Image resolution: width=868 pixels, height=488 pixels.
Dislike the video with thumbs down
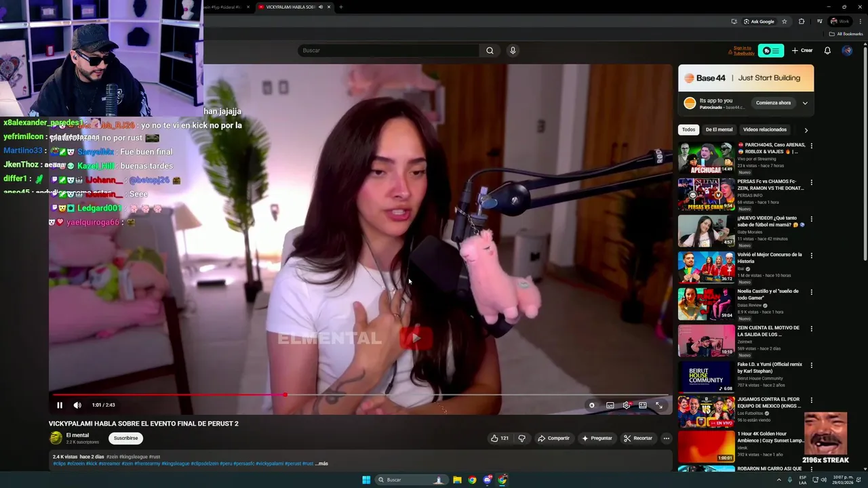(x=521, y=439)
